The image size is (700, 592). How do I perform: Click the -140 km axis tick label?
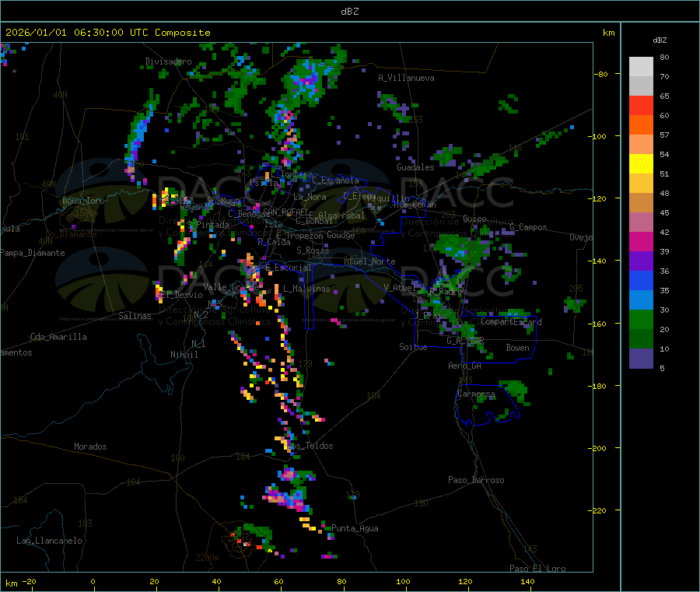click(x=599, y=261)
